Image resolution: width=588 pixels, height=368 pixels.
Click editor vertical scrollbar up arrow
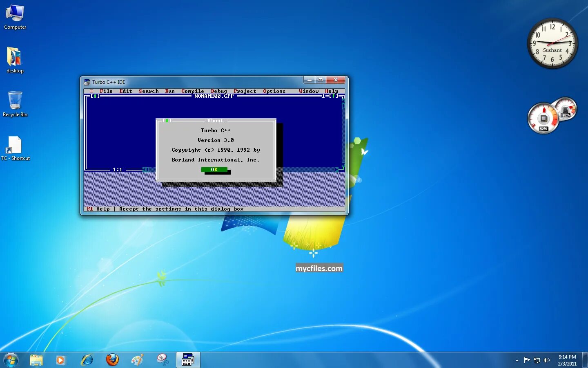[343, 101]
